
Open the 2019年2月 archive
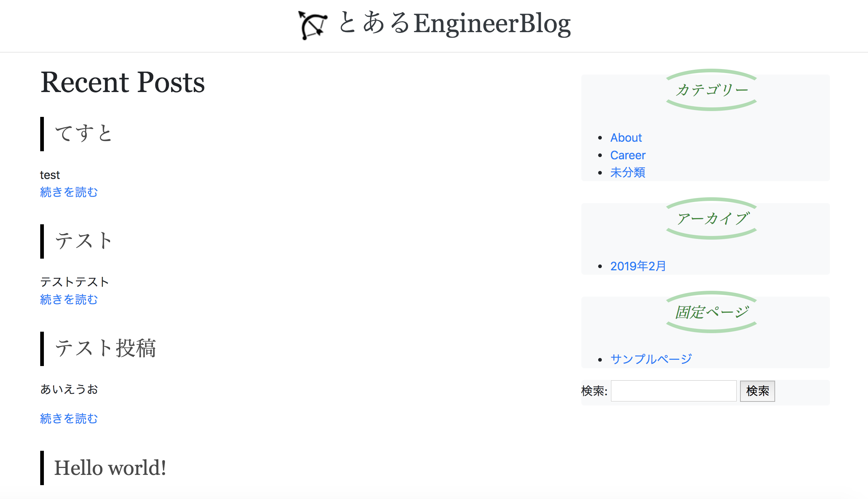tap(638, 266)
